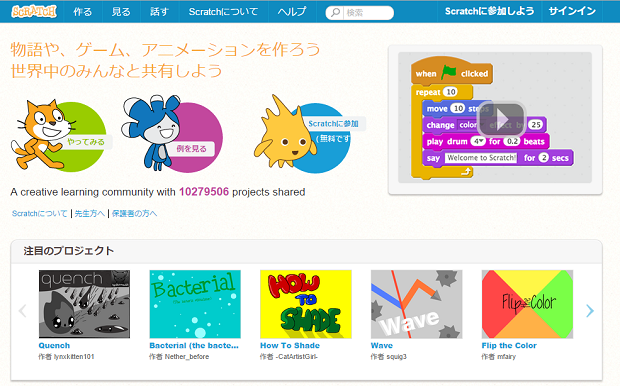
Task: Open the 見る (Explore) menu item
Action: (x=121, y=12)
